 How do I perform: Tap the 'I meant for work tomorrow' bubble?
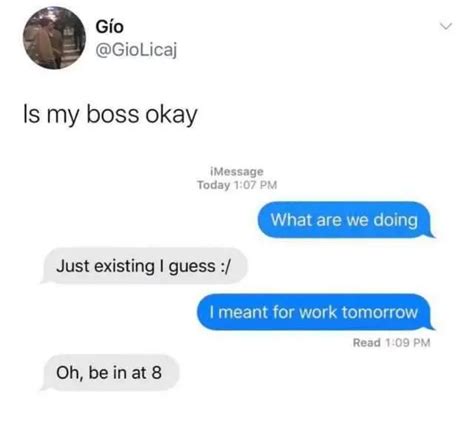tap(314, 312)
